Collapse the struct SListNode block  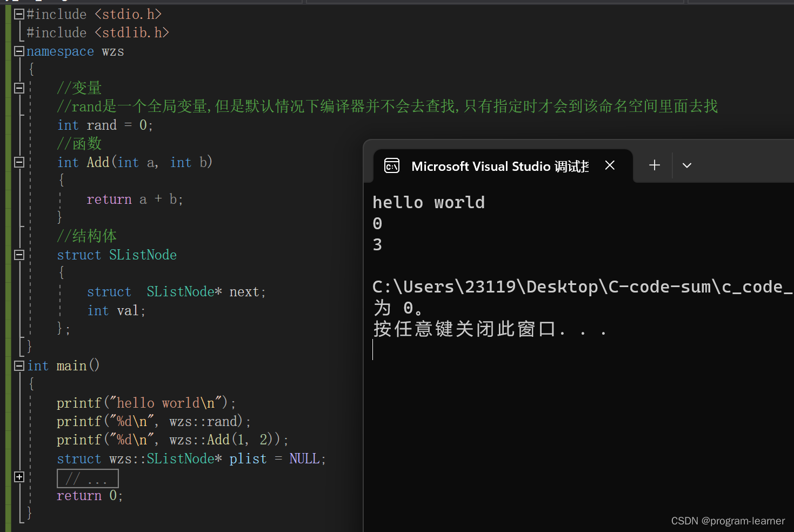tap(19, 255)
